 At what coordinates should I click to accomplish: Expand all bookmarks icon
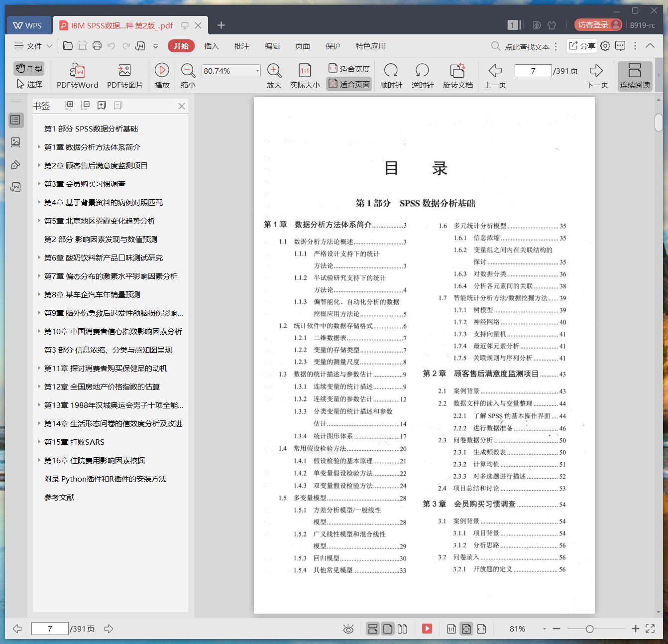[x=69, y=105]
